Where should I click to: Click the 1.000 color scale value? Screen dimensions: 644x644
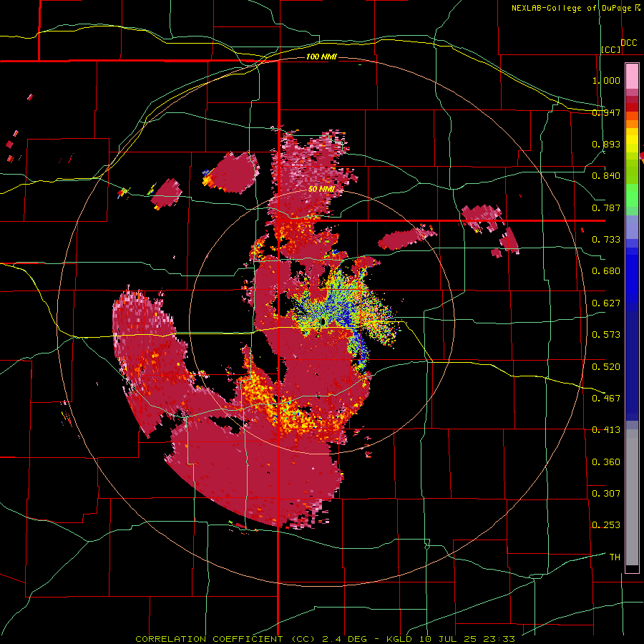[606, 80]
